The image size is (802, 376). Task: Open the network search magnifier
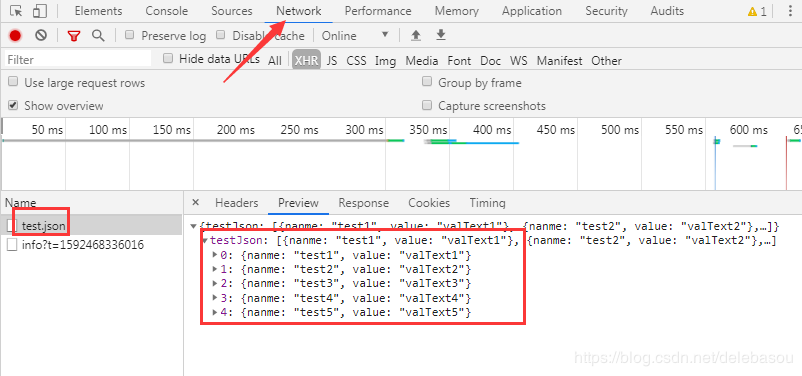[x=98, y=35]
